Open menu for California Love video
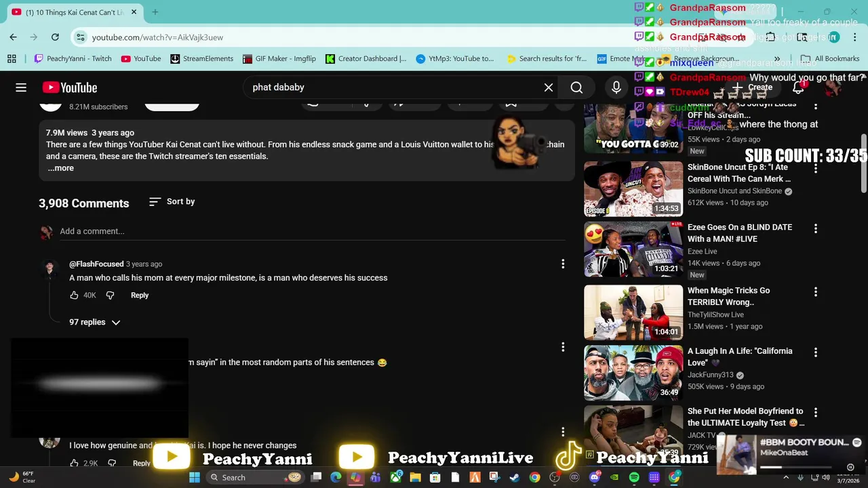868x488 pixels. coord(816,352)
